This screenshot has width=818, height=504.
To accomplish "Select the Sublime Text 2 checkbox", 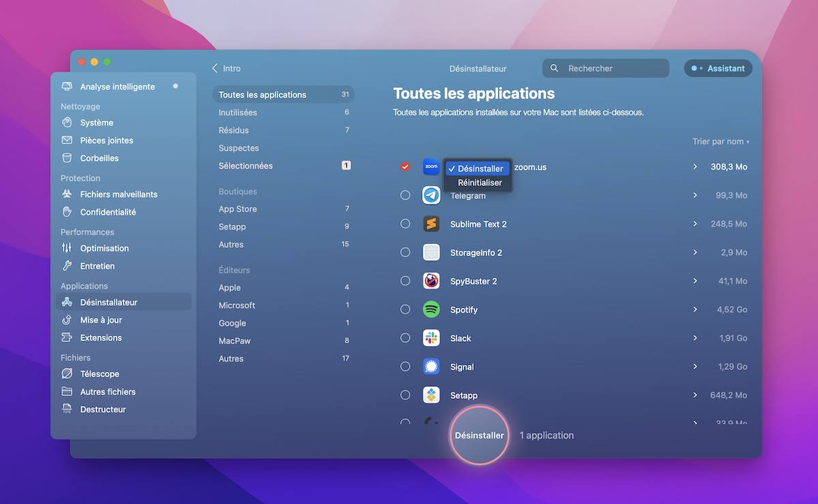I will 405,224.
